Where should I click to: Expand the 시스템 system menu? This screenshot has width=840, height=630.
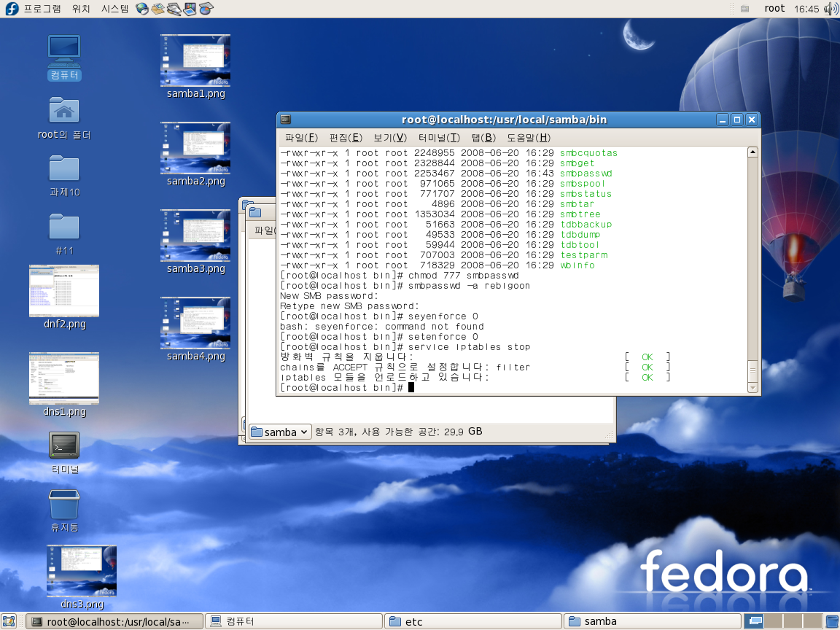pyautogui.click(x=114, y=9)
